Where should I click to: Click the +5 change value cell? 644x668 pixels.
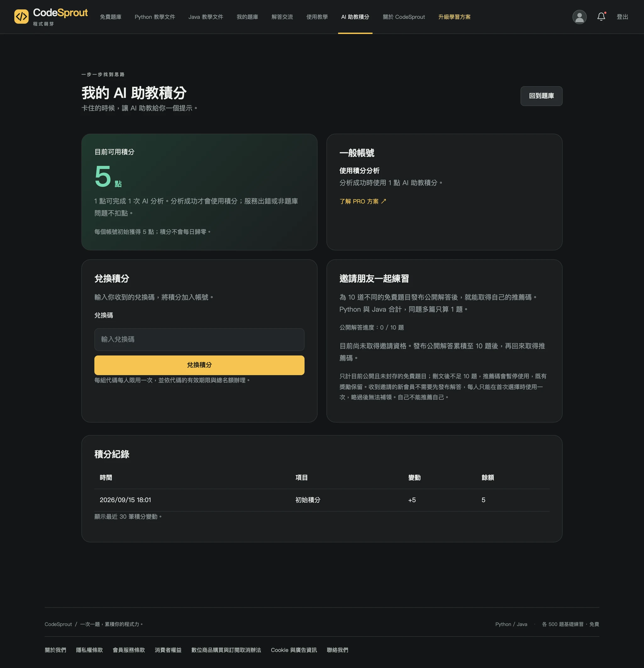coord(412,500)
